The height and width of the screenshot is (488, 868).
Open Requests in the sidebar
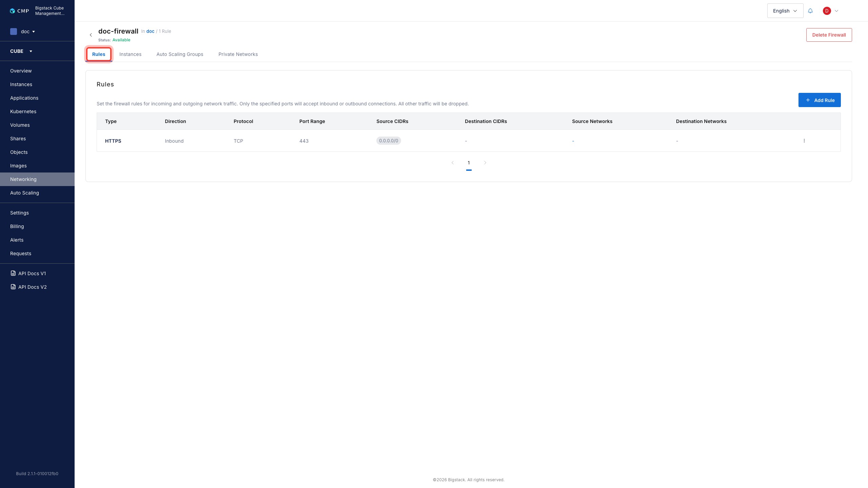[37, 253]
